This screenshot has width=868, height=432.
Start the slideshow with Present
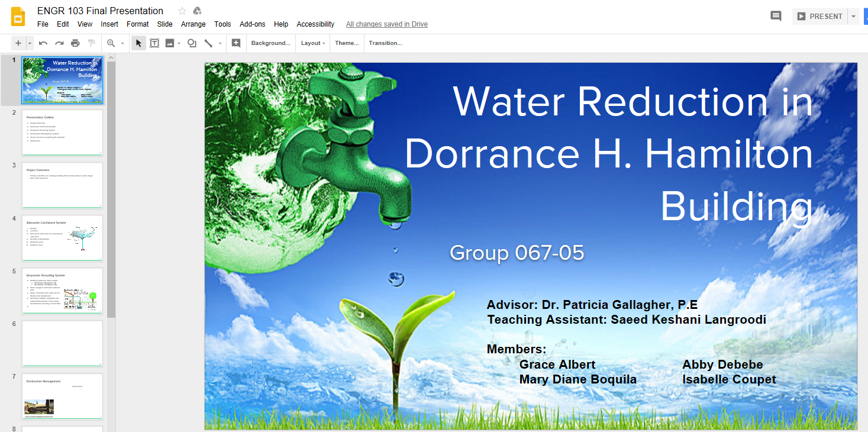(x=819, y=17)
